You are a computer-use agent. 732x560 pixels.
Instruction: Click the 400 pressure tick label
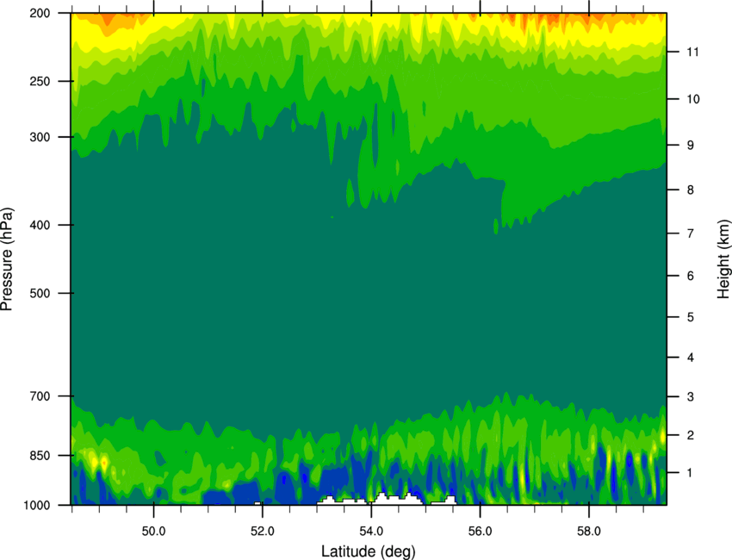click(x=40, y=225)
